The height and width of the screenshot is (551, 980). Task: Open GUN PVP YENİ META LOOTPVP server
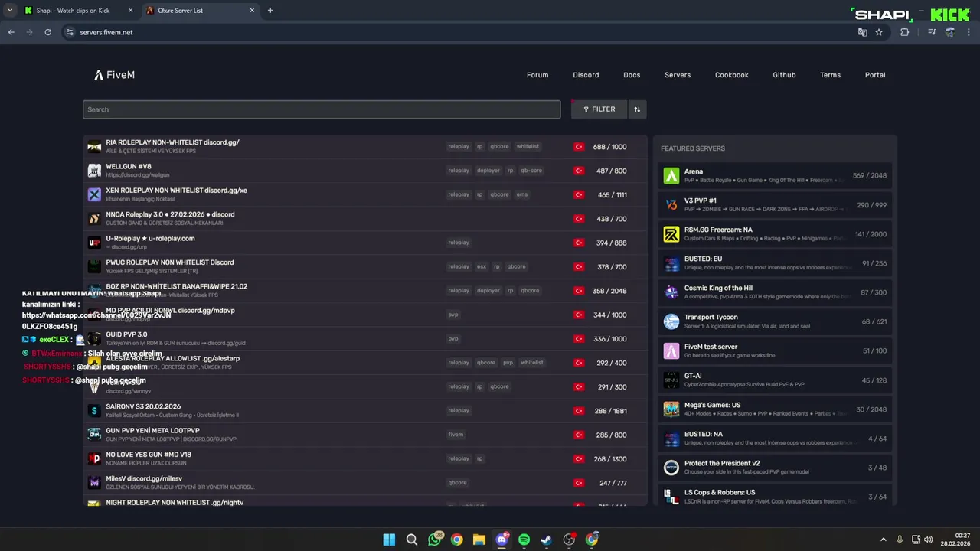pyautogui.click(x=365, y=435)
